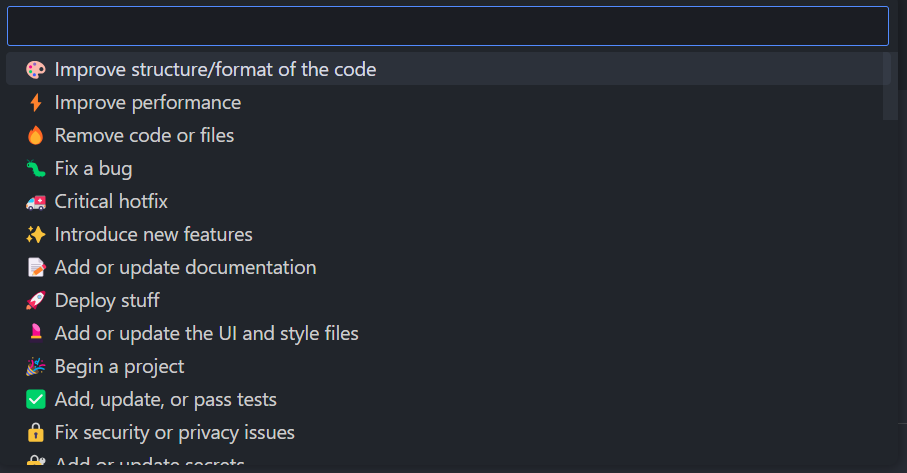
Task: Focus the search input field at top
Action: click(x=447, y=26)
